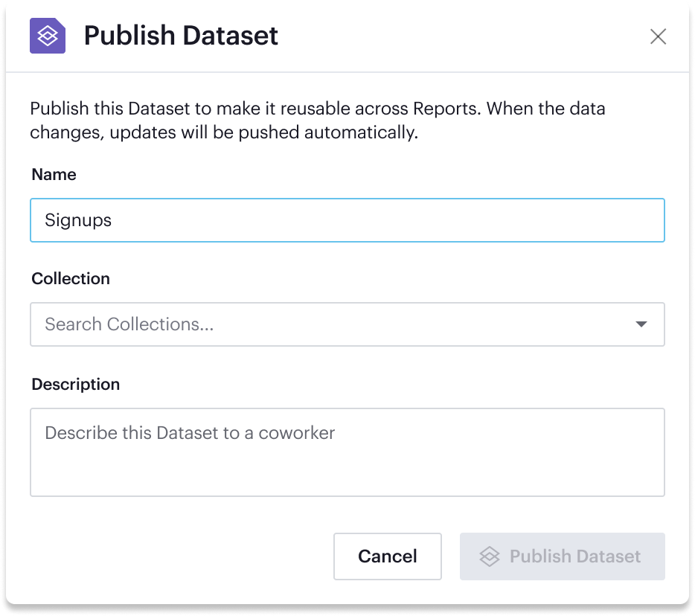Click the 'Publish Dataset' dialog title

pos(181,36)
